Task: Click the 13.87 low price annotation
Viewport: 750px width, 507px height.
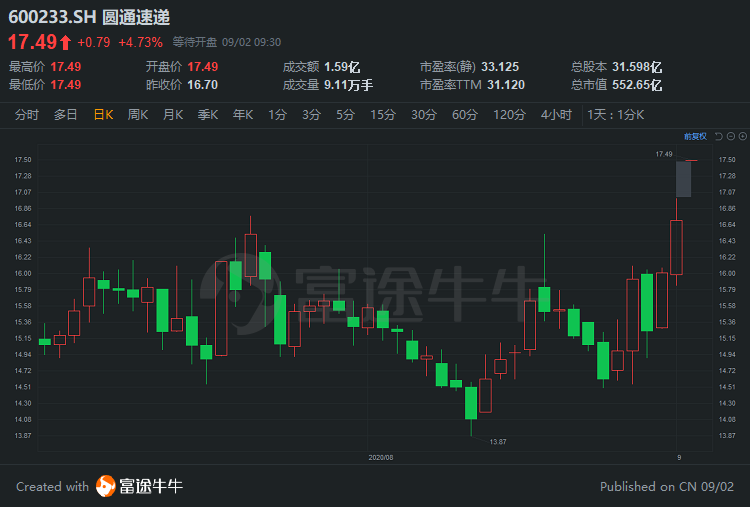Action: point(498,441)
